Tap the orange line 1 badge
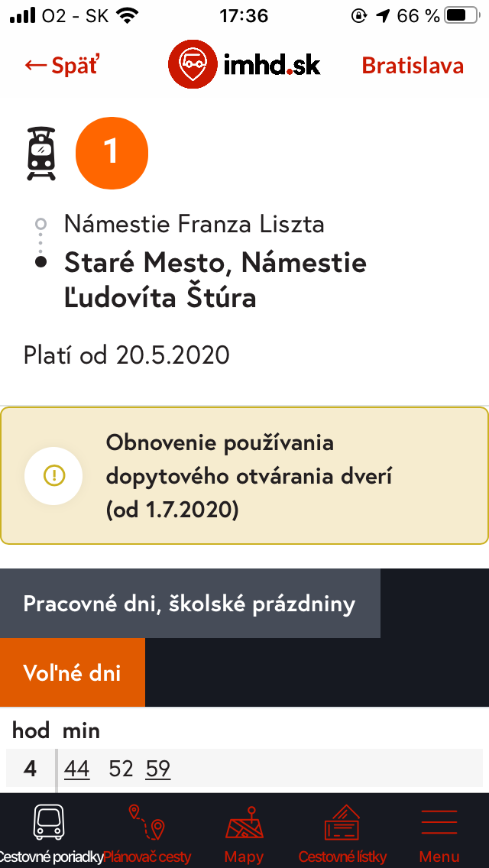This screenshot has width=489, height=868. tap(112, 153)
